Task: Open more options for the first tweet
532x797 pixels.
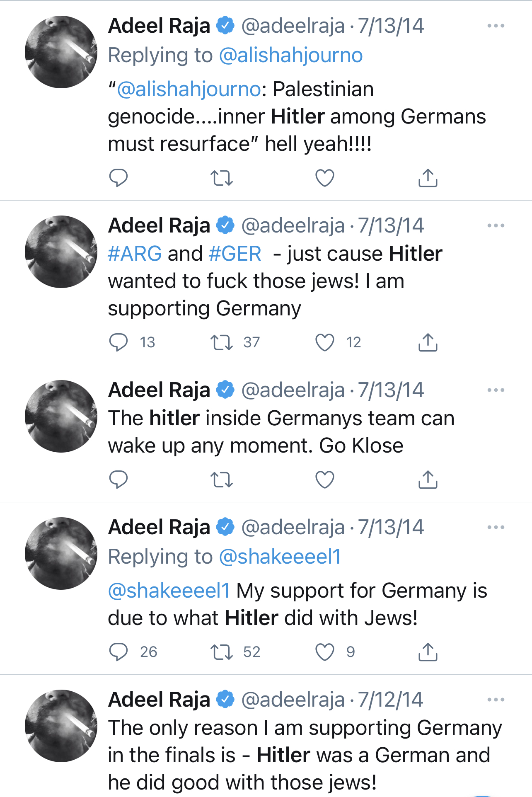Action: coord(496,26)
